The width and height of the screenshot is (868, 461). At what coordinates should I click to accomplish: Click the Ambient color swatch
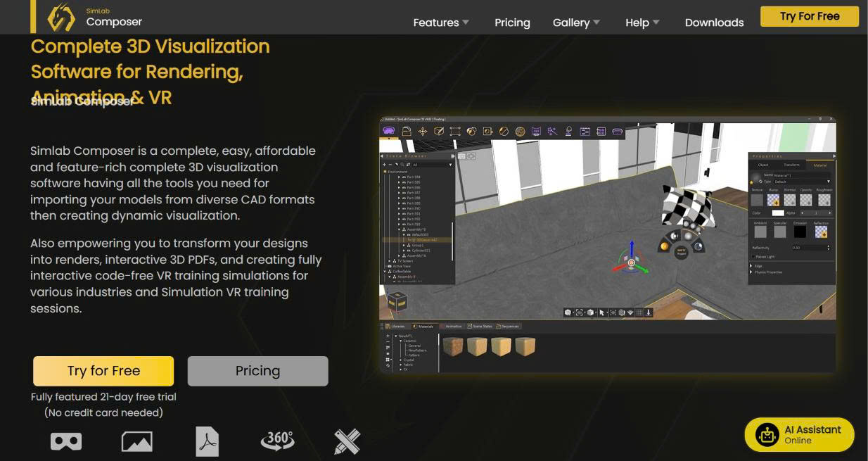760,232
